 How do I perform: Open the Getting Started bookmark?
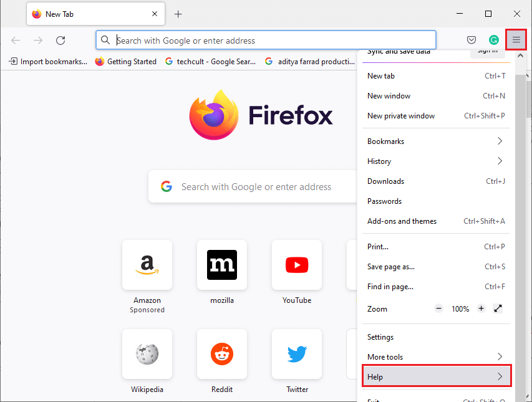point(126,61)
